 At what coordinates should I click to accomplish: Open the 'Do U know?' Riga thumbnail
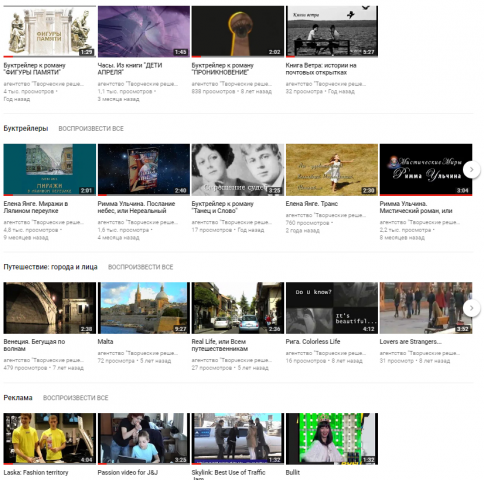(332, 308)
